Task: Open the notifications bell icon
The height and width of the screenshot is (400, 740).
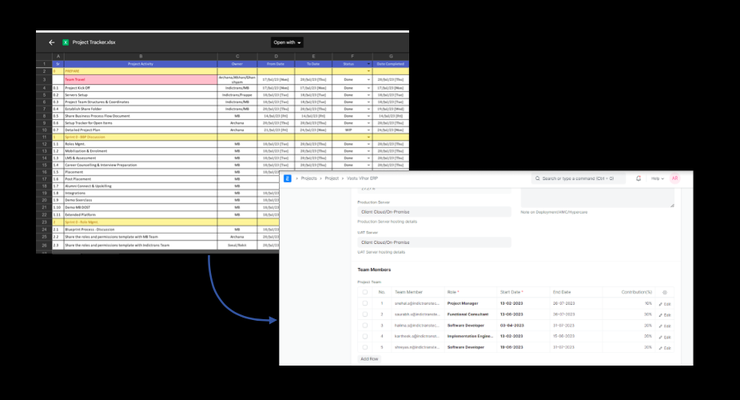Action: [x=639, y=179]
